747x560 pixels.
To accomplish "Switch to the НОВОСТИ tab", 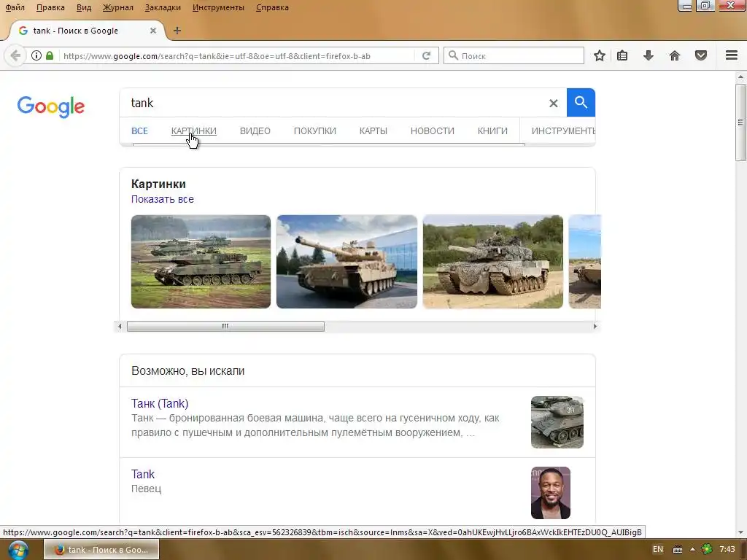I will tap(432, 131).
